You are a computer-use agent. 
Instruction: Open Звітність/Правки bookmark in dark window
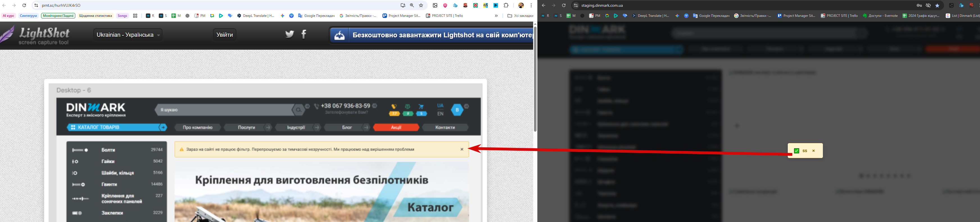753,16
